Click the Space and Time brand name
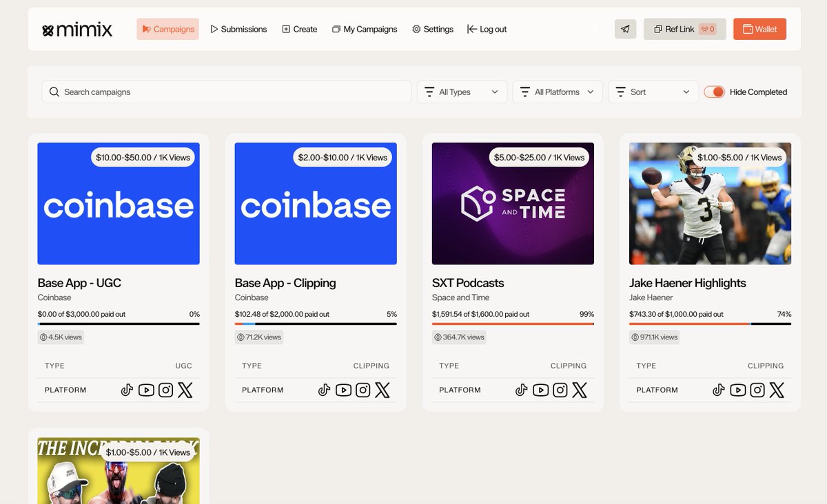 (x=460, y=297)
